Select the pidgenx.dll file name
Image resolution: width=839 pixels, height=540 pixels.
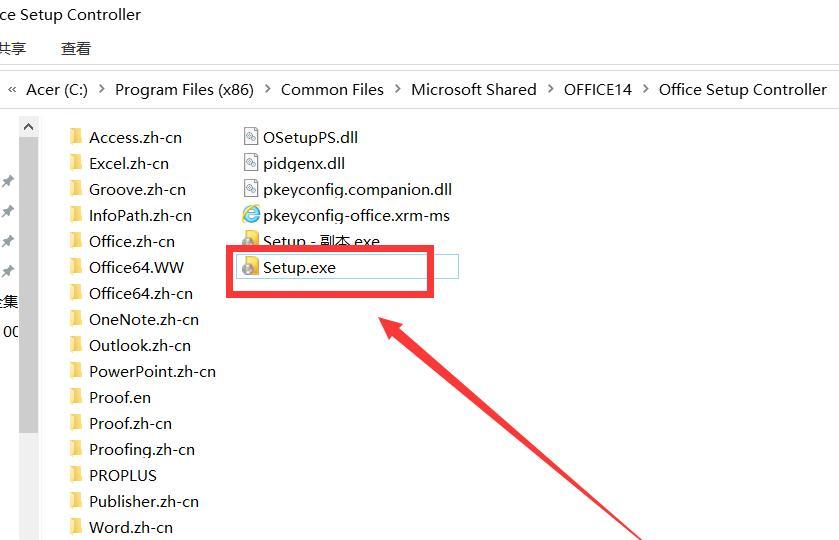click(304, 163)
